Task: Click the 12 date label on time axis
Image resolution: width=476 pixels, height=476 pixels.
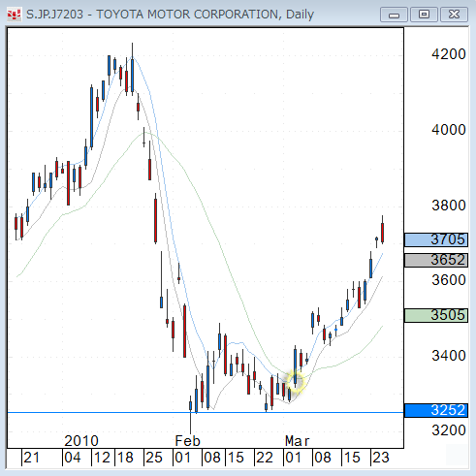Action: [102, 458]
